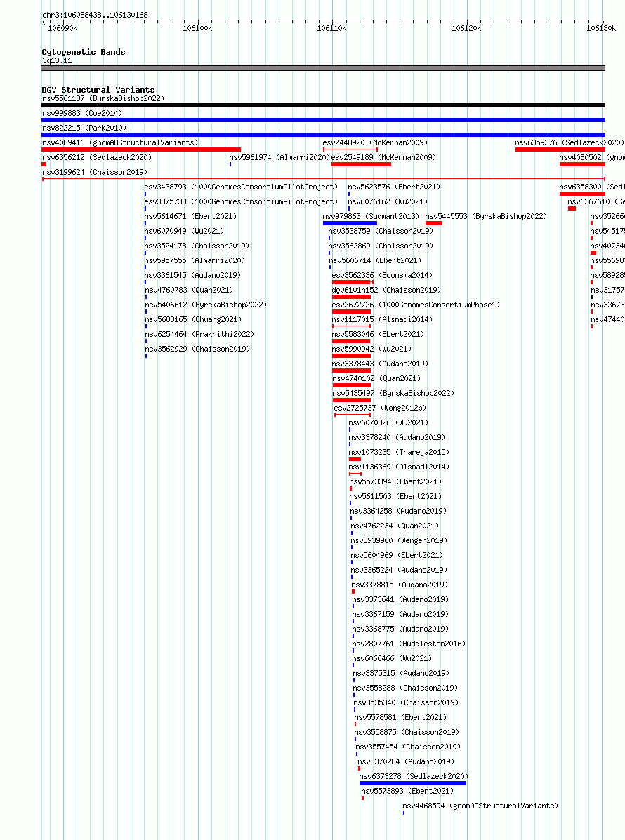Screen dimensions: 625x840
Task: Select nsv1136369 (Alsmadi2014) label
Action: pyautogui.click(x=400, y=467)
